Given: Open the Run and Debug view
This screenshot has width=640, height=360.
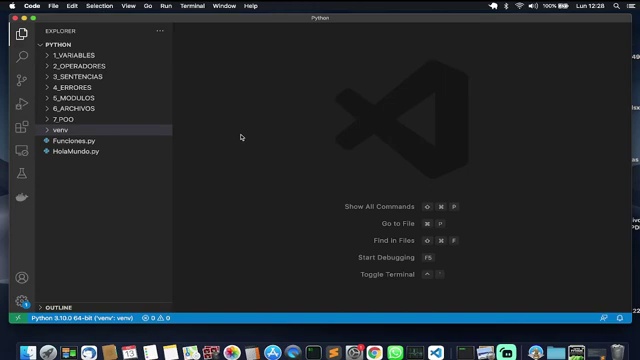Looking at the screenshot, I should (22, 104).
